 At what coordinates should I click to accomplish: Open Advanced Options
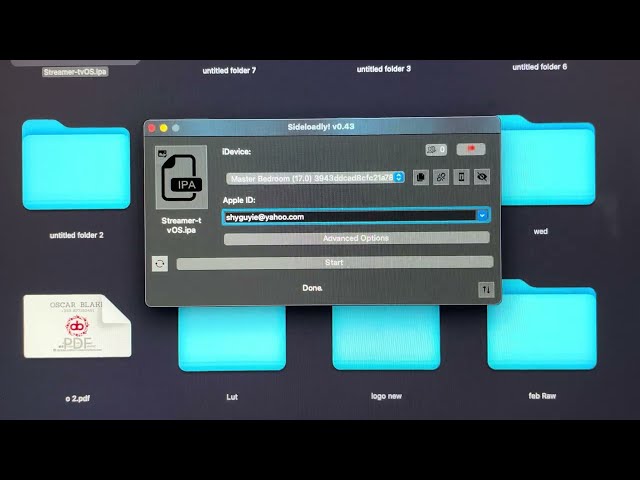pyautogui.click(x=356, y=238)
